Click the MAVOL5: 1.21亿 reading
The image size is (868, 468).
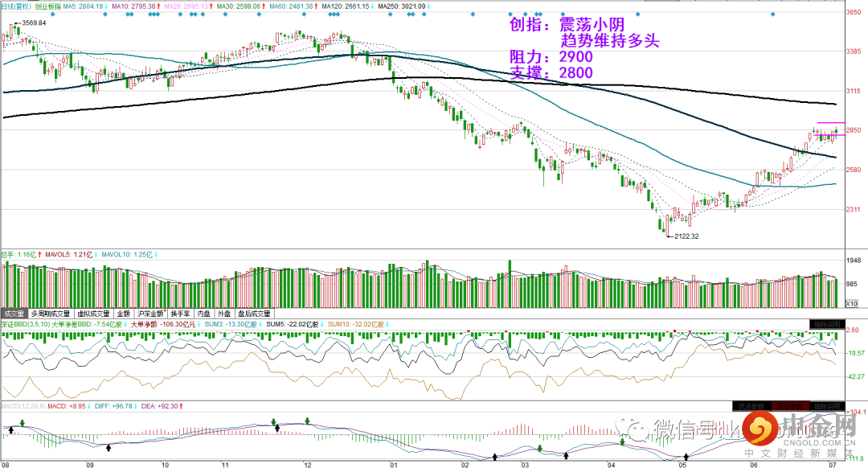pos(69,255)
